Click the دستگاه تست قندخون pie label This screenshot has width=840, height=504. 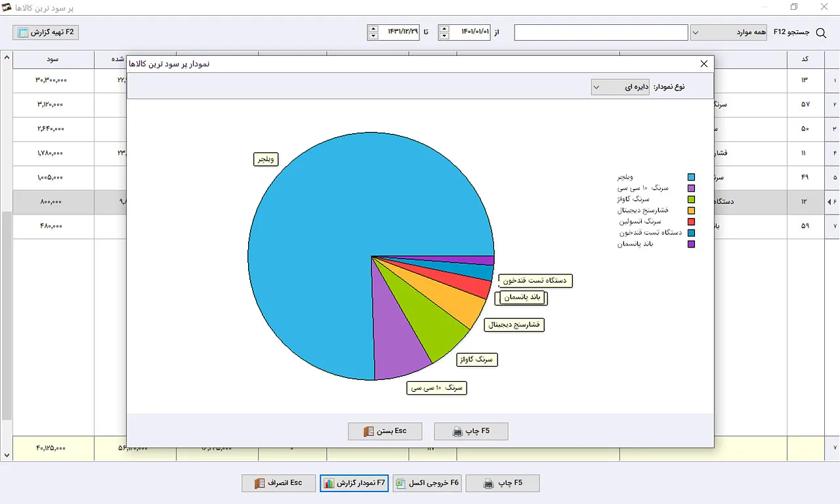535,281
